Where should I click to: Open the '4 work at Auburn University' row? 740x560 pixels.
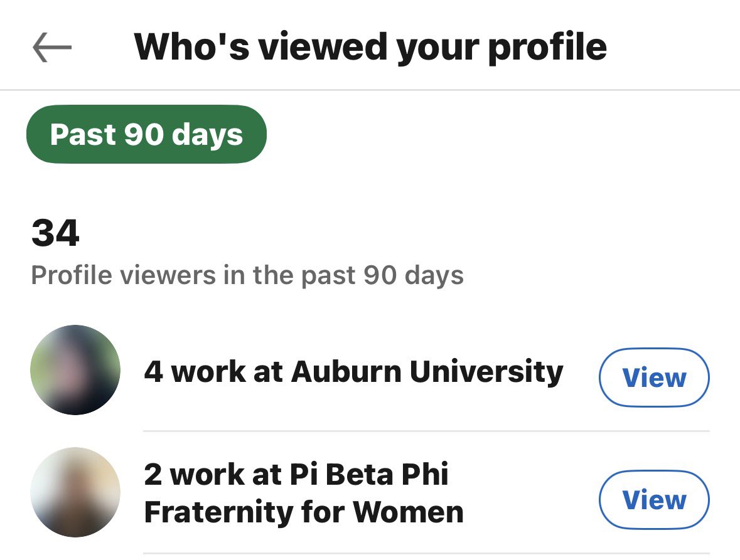pos(370,371)
